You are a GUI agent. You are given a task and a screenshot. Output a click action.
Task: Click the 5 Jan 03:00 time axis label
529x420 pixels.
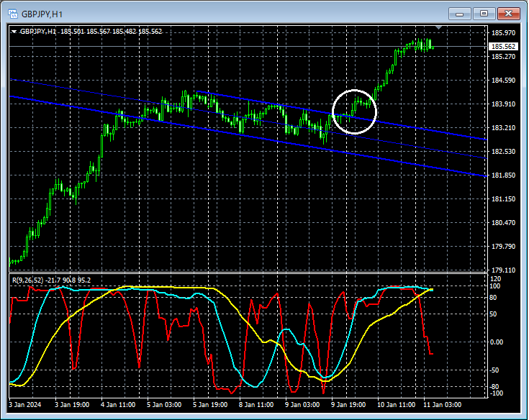(164, 404)
